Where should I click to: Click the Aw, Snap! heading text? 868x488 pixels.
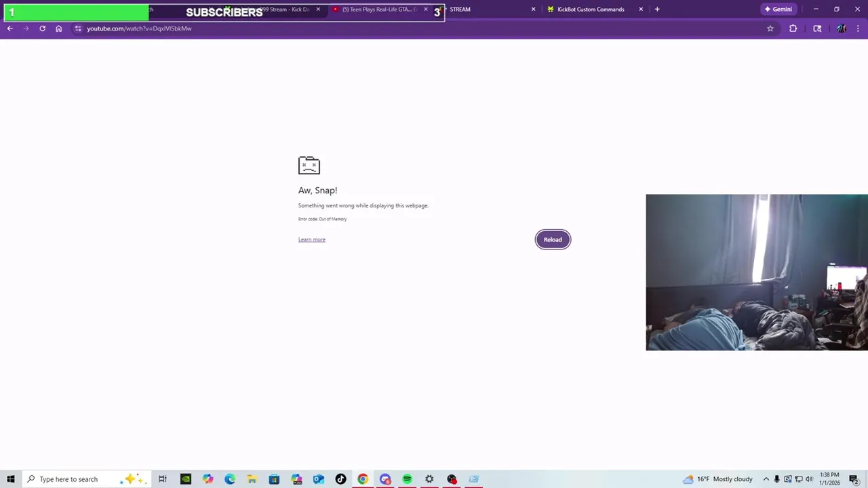coord(317,190)
